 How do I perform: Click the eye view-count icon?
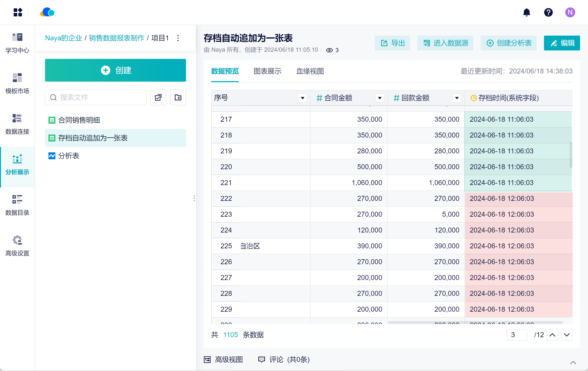[329, 50]
